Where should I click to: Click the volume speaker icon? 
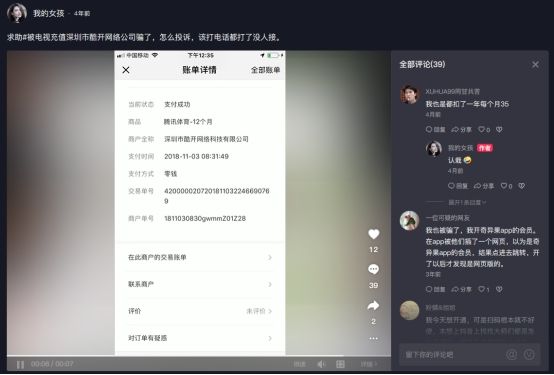[x=321, y=364]
